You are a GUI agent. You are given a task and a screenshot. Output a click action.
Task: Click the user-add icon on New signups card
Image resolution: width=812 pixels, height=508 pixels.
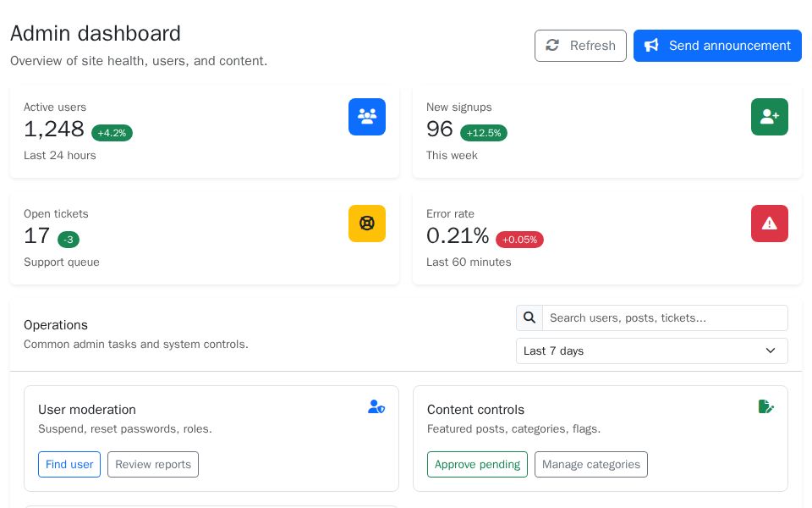pyautogui.click(x=770, y=117)
